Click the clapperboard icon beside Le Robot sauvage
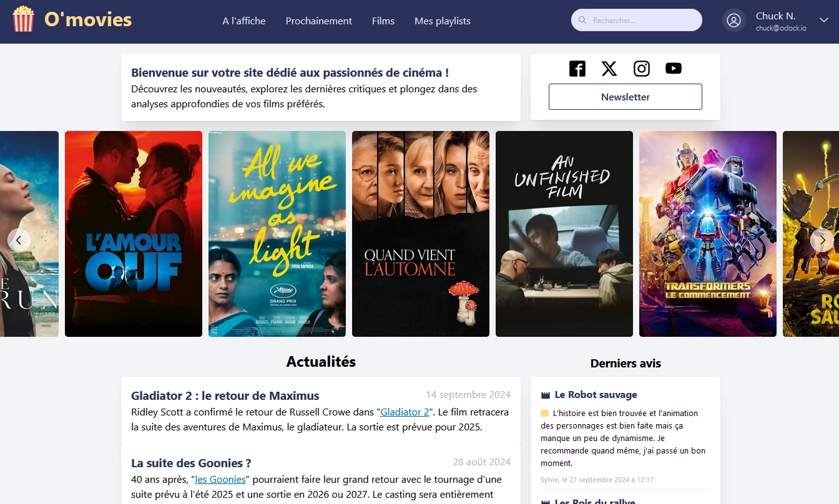This screenshot has width=839, height=504. [545, 395]
